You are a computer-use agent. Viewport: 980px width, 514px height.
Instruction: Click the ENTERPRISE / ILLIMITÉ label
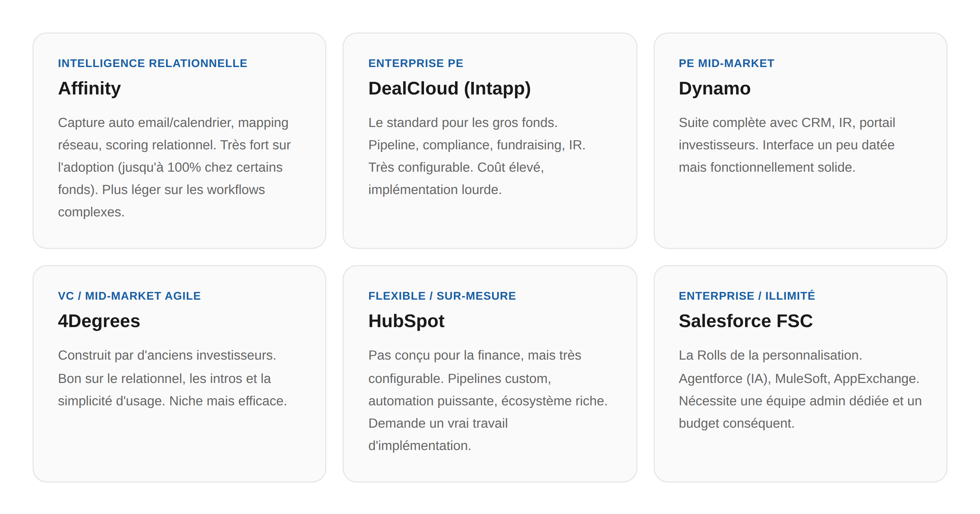tap(747, 295)
